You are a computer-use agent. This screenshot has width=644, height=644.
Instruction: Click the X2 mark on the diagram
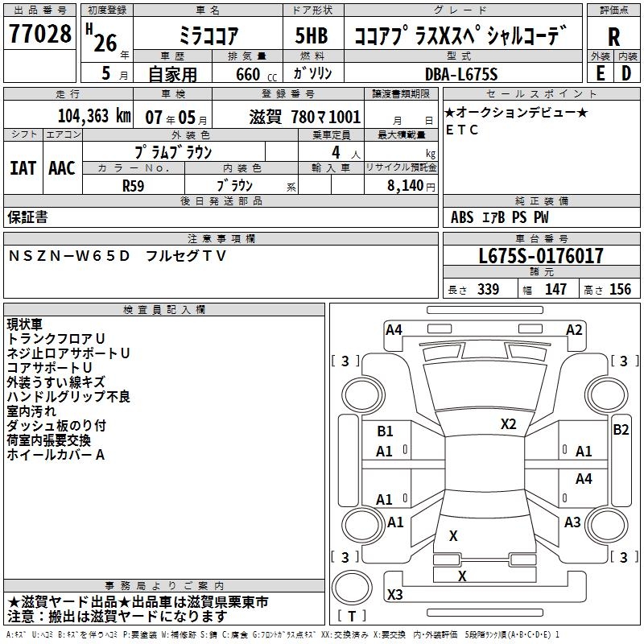(x=508, y=424)
